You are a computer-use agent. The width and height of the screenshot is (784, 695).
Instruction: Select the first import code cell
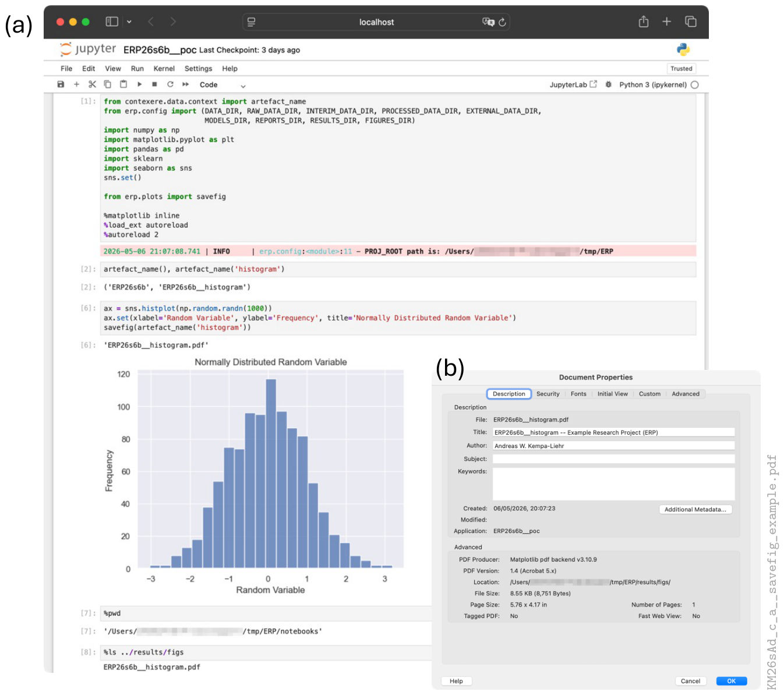click(x=398, y=168)
